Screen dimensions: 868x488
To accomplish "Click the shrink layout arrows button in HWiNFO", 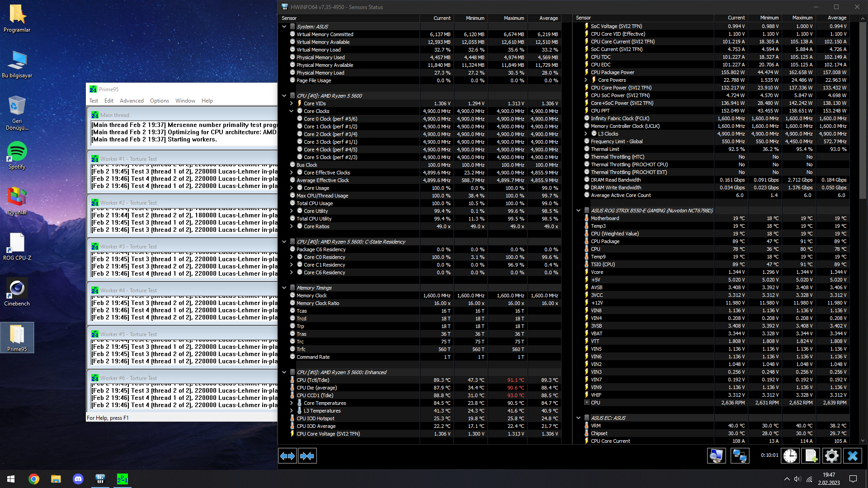I will click(x=307, y=456).
